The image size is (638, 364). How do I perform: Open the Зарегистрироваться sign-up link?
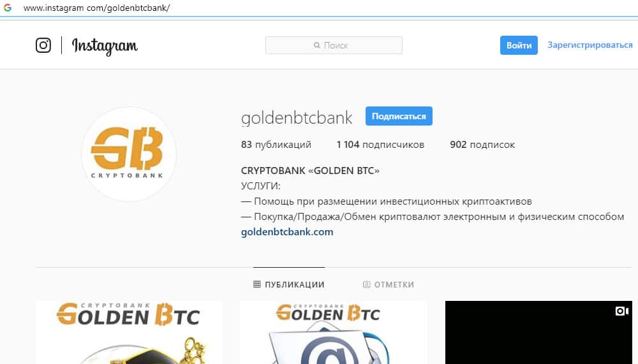(590, 45)
